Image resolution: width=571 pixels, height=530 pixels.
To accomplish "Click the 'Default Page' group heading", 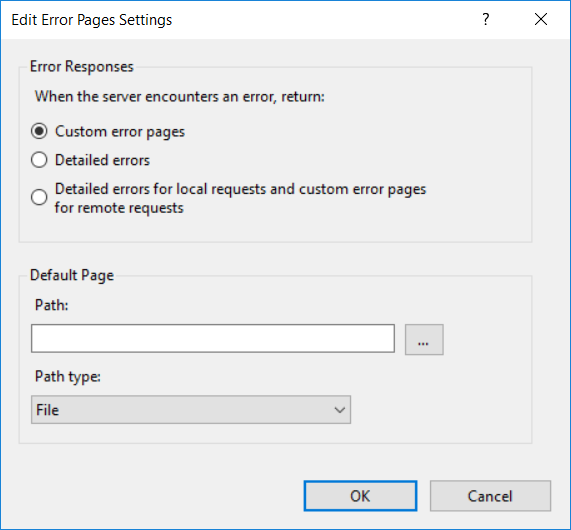I will 72,275.
